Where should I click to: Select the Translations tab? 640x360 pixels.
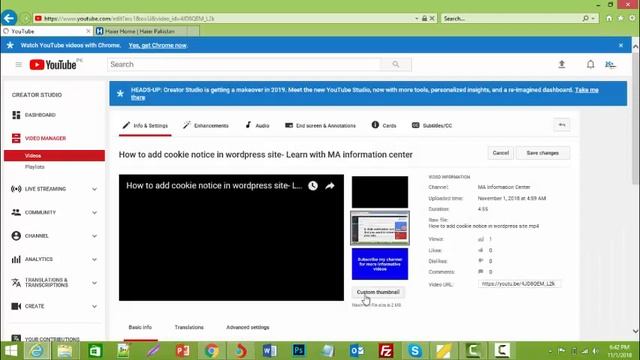189,327
